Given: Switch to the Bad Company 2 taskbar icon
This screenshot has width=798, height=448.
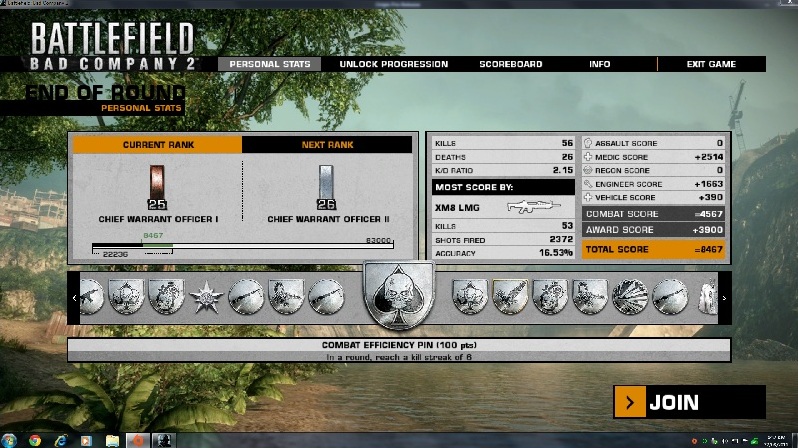Looking at the screenshot, I should tap(164, 440).
